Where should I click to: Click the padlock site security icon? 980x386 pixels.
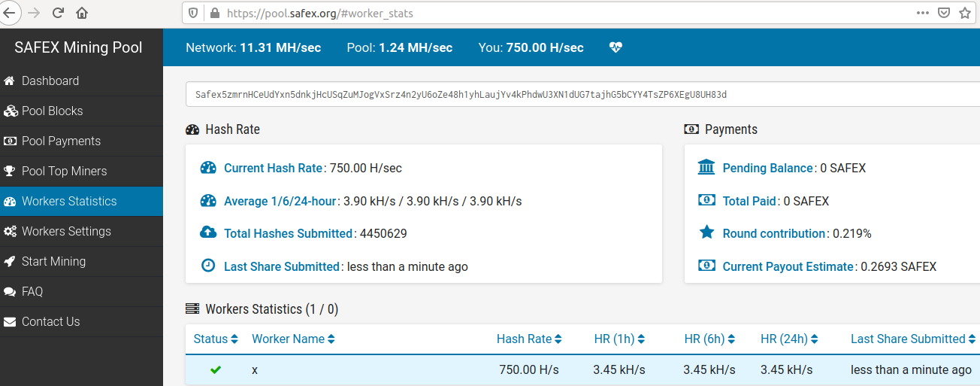pyautogui.click(x=215, y=13)
